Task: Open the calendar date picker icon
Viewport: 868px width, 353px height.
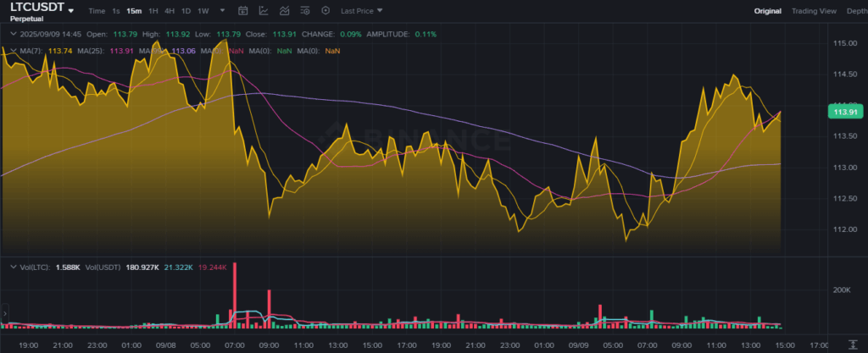Action: tap(243, 11)
